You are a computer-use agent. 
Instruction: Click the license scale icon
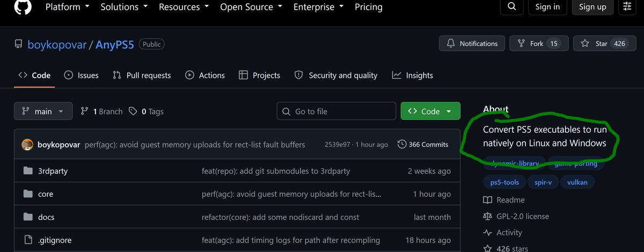[x=487, y=216]
